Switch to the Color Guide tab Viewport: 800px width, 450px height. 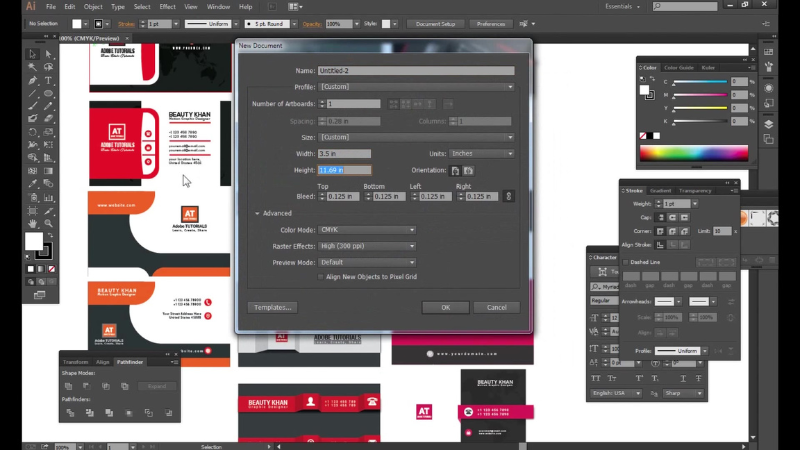point(679,68)
